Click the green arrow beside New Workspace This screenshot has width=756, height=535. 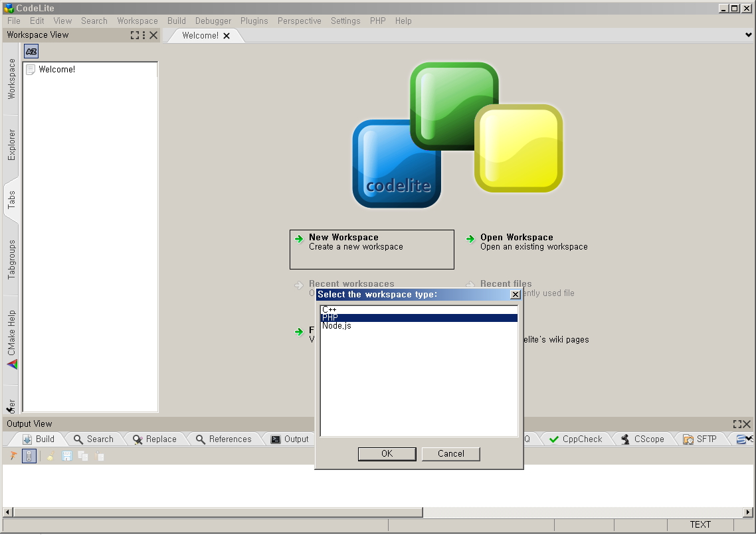[300, 238]
